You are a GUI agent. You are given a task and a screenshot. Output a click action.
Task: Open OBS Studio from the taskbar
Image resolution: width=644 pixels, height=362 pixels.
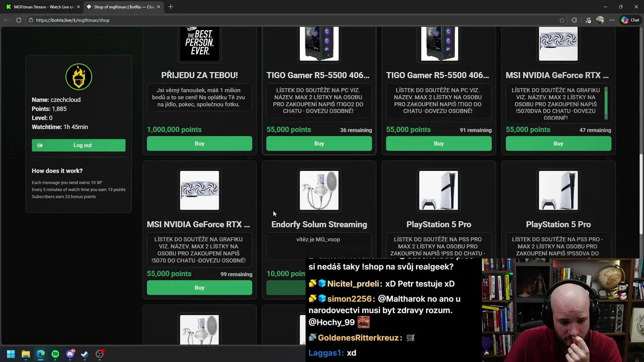pyautogui.click(x=100, y=354)
